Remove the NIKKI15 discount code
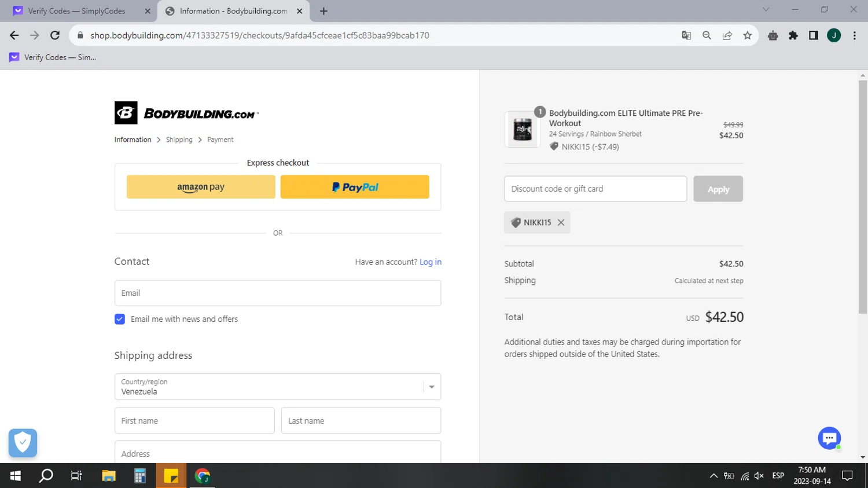 (x=561, y=222)
